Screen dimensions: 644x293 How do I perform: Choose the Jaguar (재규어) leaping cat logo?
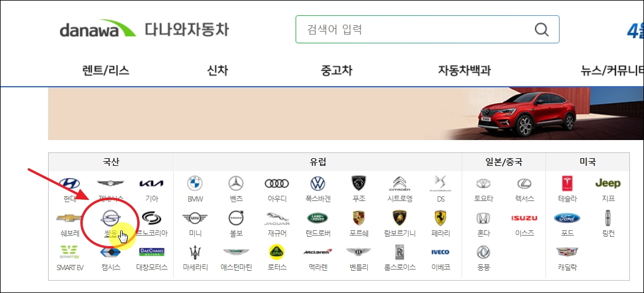pos(277,219)
